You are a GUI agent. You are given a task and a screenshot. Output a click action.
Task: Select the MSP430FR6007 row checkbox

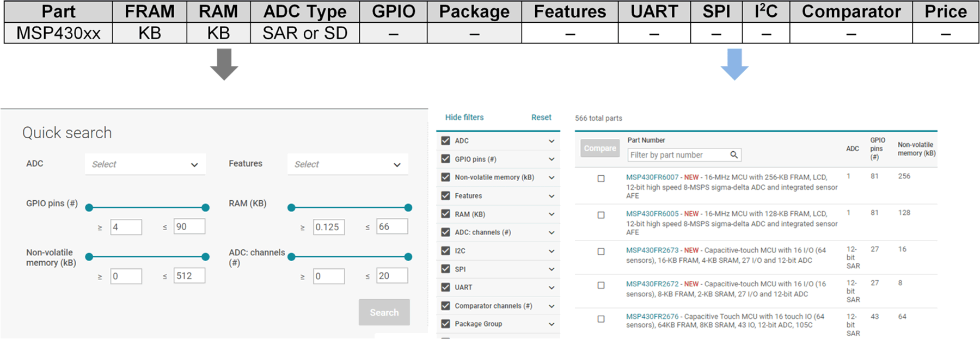pyautogui.click(x=601, y=178)
